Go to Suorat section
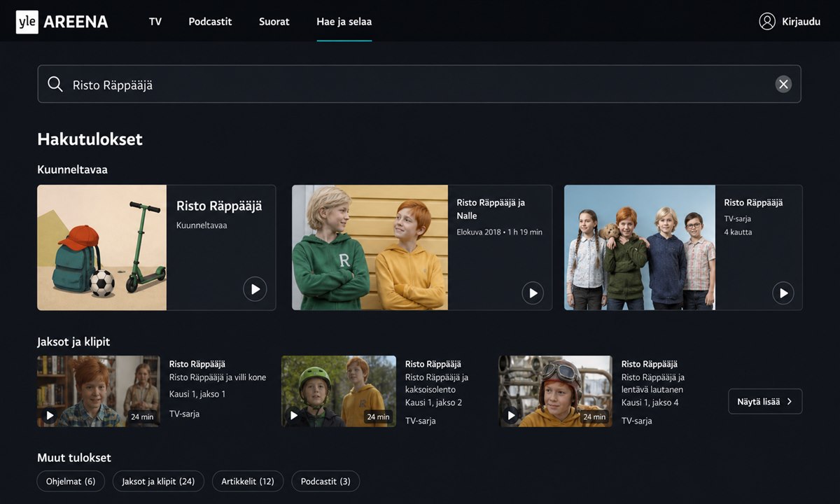The image size is (840, 504). [274, 22]
